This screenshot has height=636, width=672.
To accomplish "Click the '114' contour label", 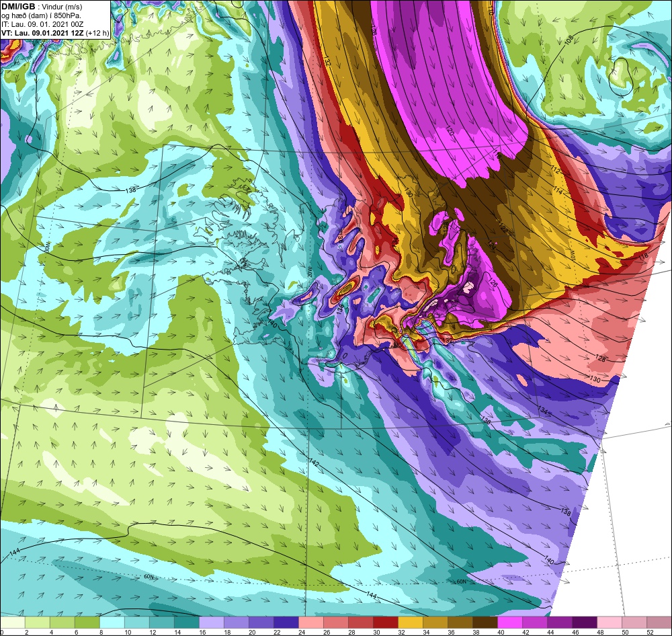I will click(x=558, y=190).
